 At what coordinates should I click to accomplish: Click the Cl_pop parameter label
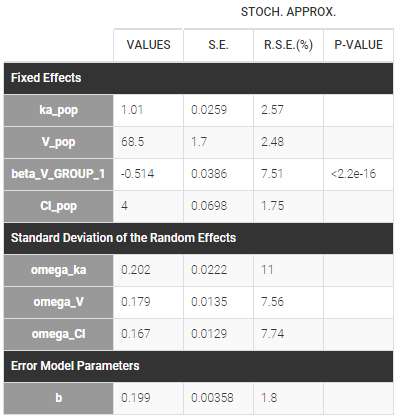[x=59, y=206]
